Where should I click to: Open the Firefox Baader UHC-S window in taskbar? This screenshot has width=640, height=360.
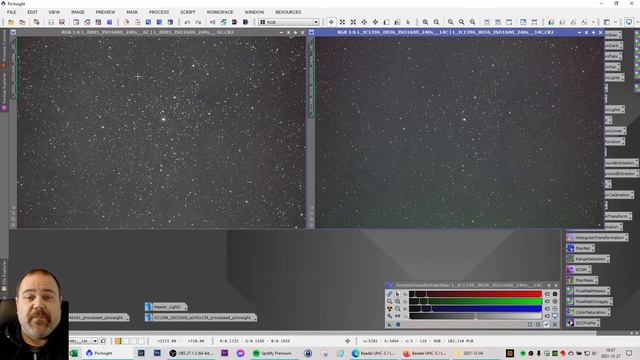coord(424,353)
